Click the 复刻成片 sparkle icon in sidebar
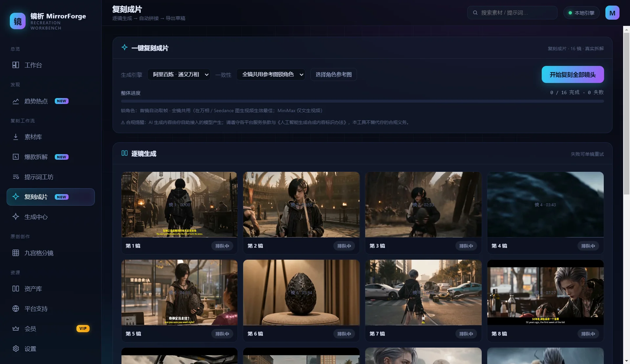 click(15, 197)
